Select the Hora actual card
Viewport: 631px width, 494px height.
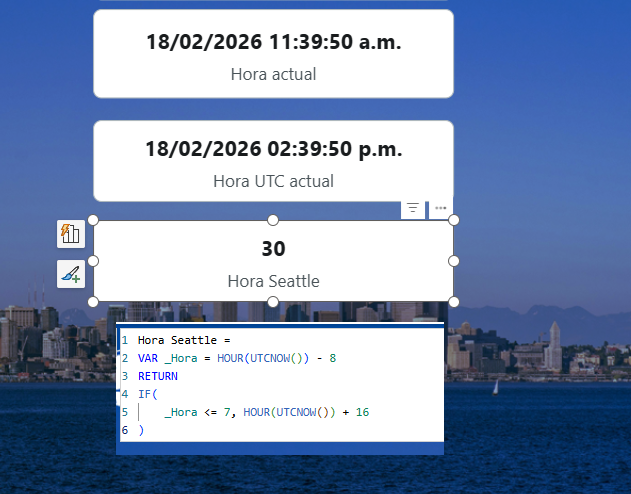(273, 54)
